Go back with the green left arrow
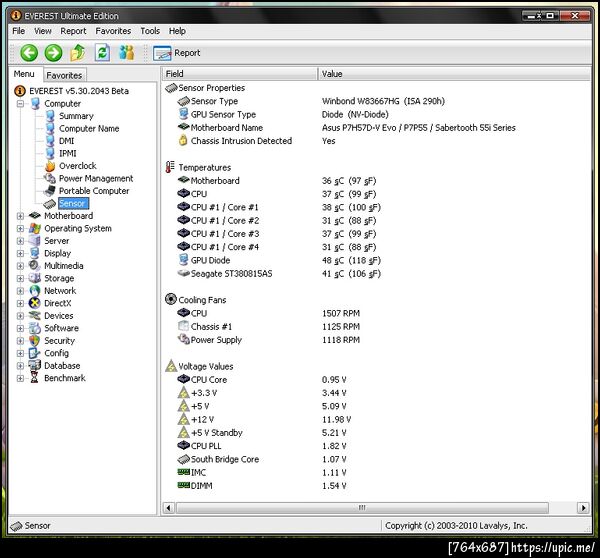The height and width of the screenshot is (558, 600). [x=29, y=53]
